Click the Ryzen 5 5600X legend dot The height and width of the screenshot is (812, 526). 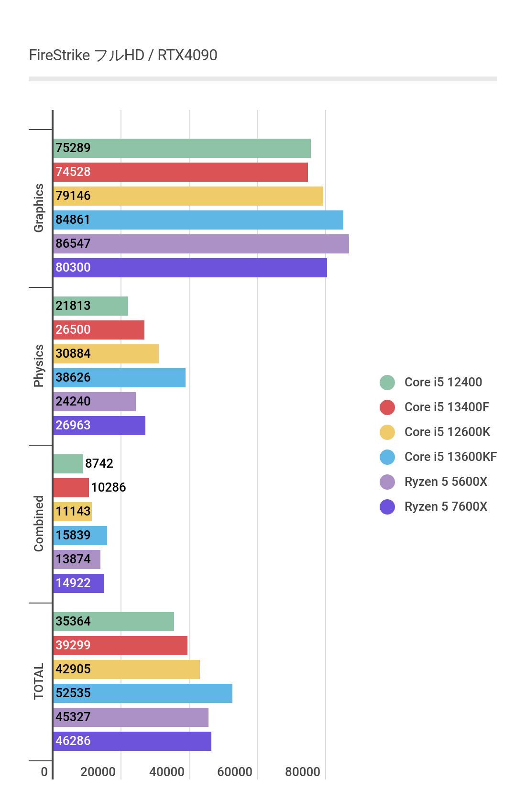[387, 482]
